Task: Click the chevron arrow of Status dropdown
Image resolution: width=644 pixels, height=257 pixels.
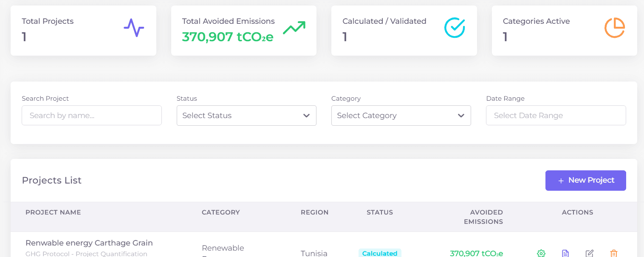Action: (306, 116)
